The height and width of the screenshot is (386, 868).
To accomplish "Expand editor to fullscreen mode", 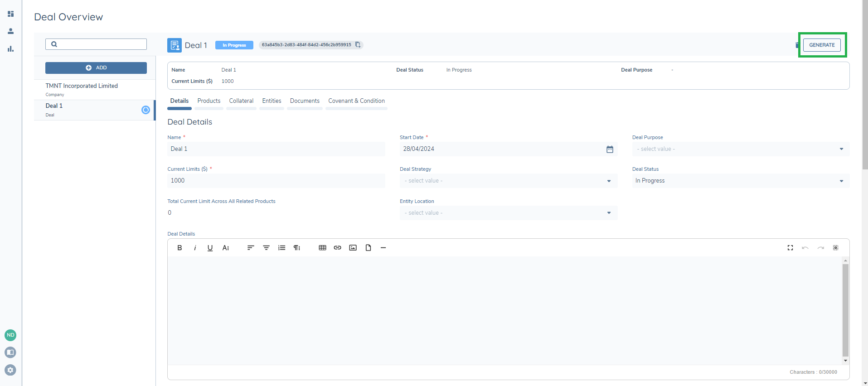I will click(x=790, y=248).
